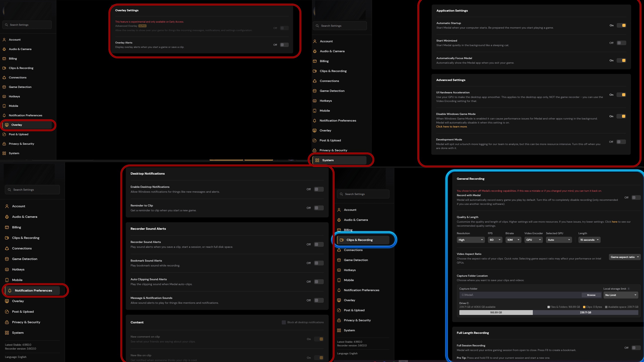644x362 pixels.
Task: Click the Capture folder path field
Action: [x=520, y=295]
